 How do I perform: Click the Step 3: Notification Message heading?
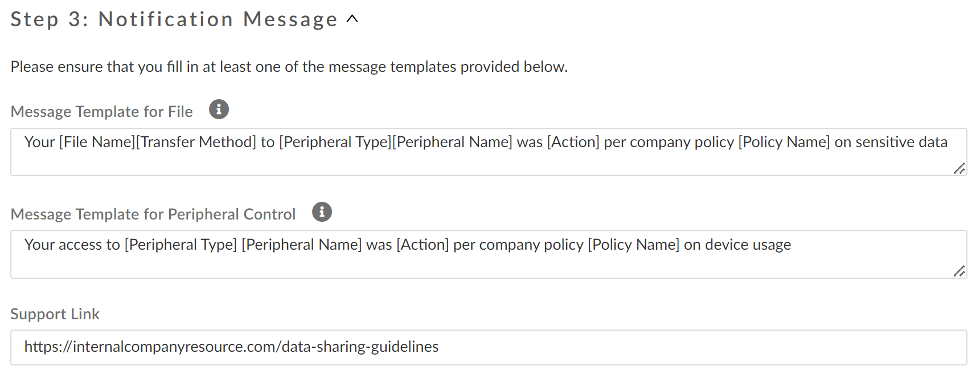click(174, 19)
